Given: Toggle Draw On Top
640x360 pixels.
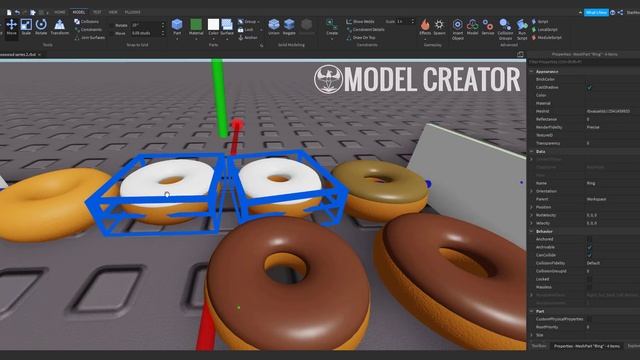Looking at the screenshot, I should (x=361, y=37).
